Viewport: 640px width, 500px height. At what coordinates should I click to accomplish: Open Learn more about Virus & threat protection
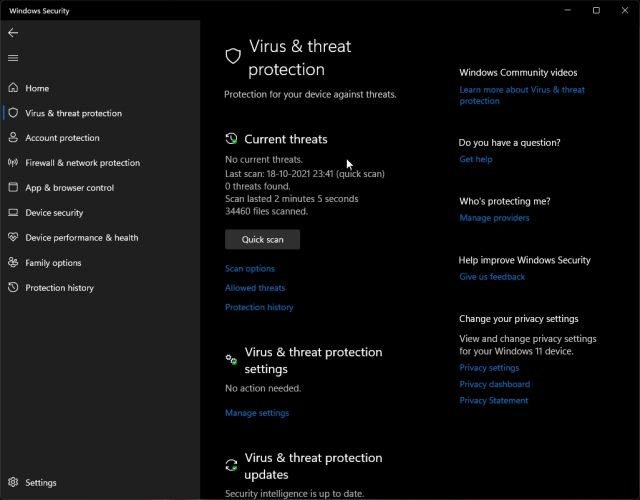[522, 95]
